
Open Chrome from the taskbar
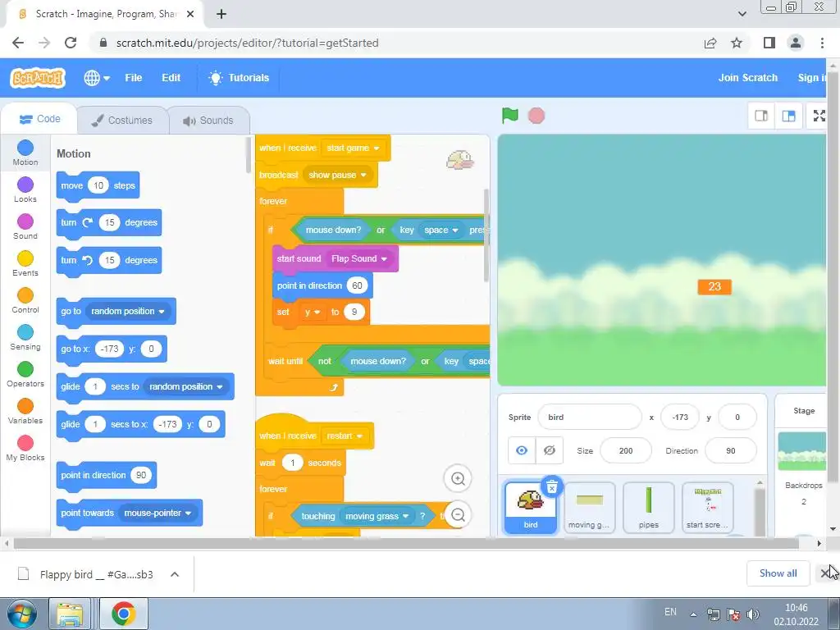click(x=124, y=614)
